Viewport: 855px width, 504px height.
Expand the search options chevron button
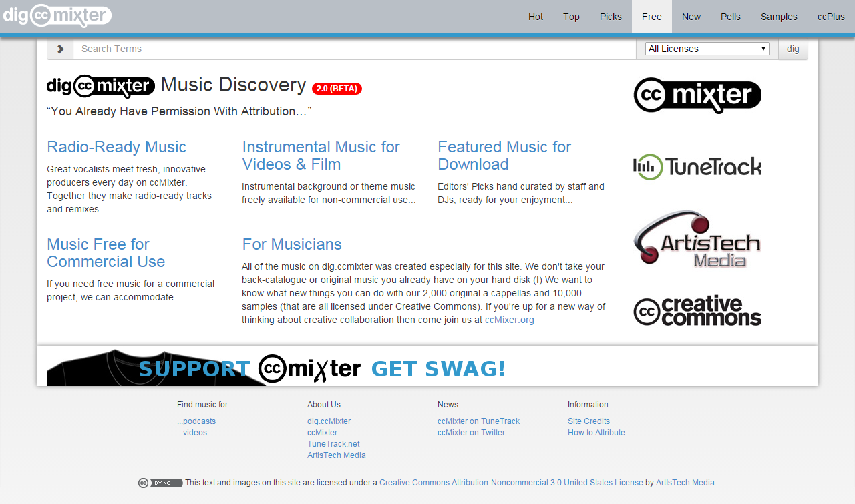pyautogui.click(x=60, y=49)
